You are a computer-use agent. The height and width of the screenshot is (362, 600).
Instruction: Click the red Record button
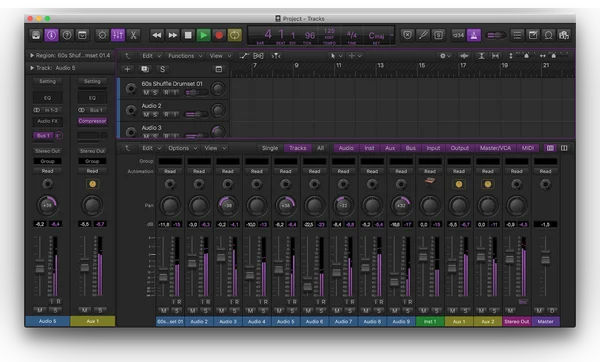pyautogui.click(x=219, y=35)
